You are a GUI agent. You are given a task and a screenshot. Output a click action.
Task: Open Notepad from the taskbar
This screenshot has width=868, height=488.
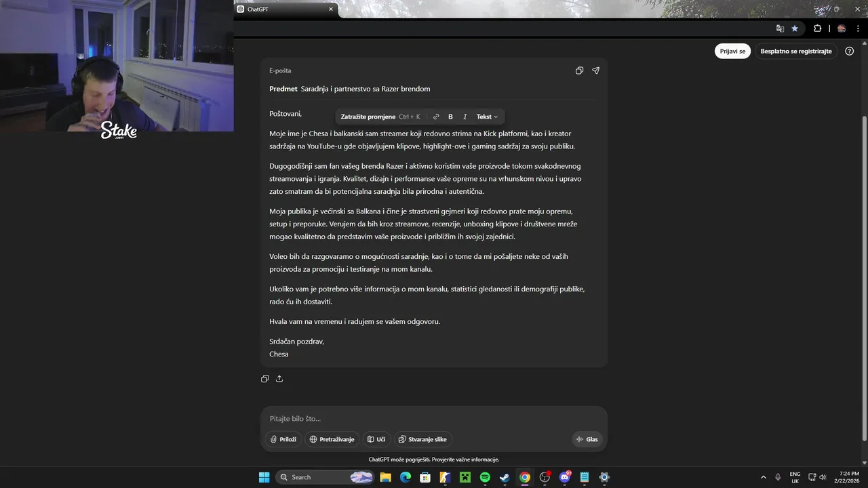[585, 477]
